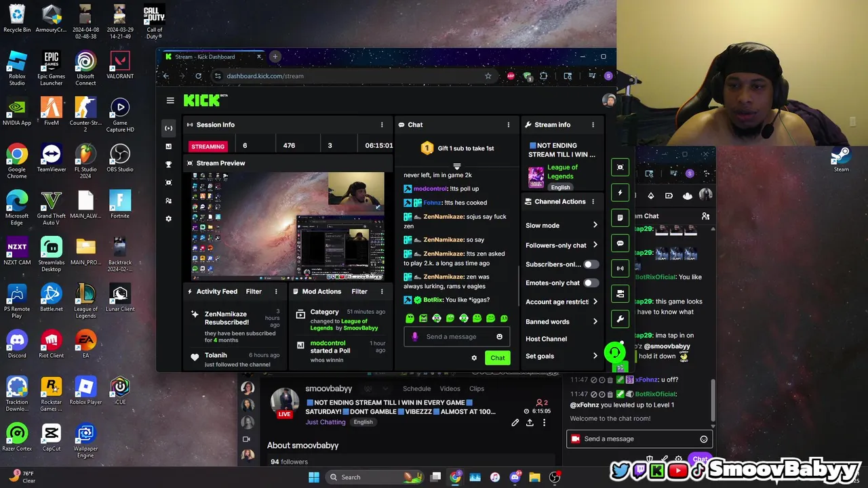Switch to the Clips tab on channel page

[477, 389]
